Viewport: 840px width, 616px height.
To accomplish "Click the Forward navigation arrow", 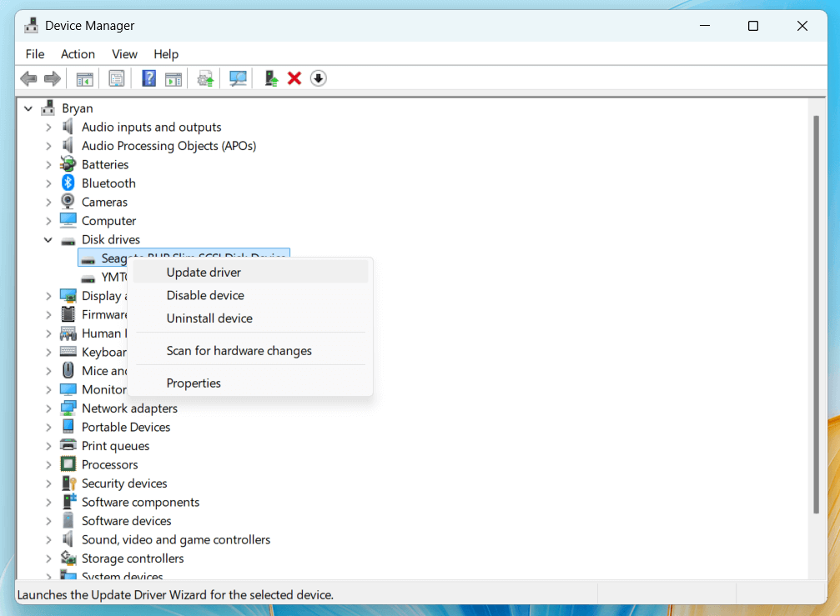I will coord(52,78).
